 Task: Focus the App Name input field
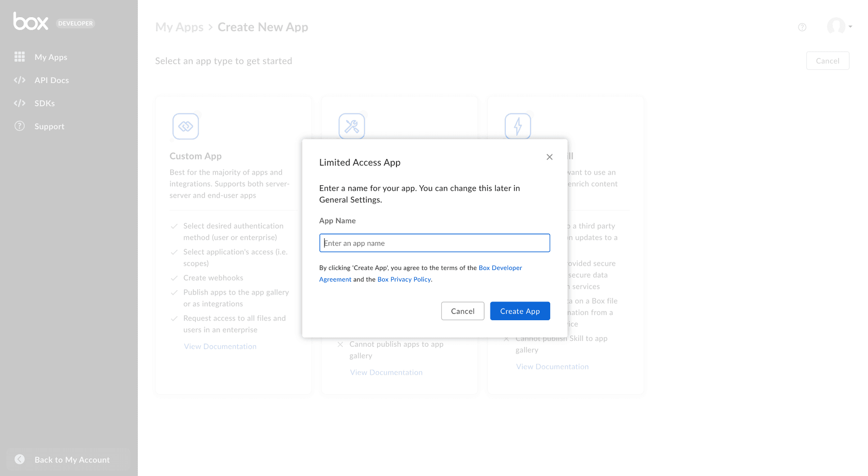pyautogui.click(x=434, y=243)
